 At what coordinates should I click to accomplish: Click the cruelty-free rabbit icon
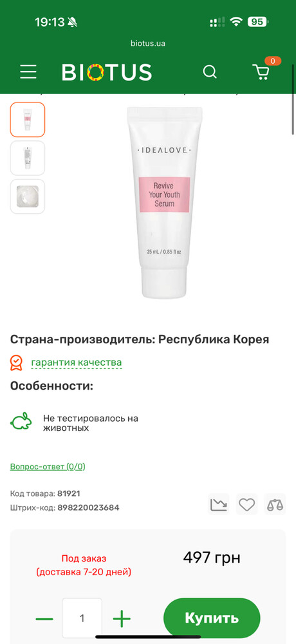21,421
